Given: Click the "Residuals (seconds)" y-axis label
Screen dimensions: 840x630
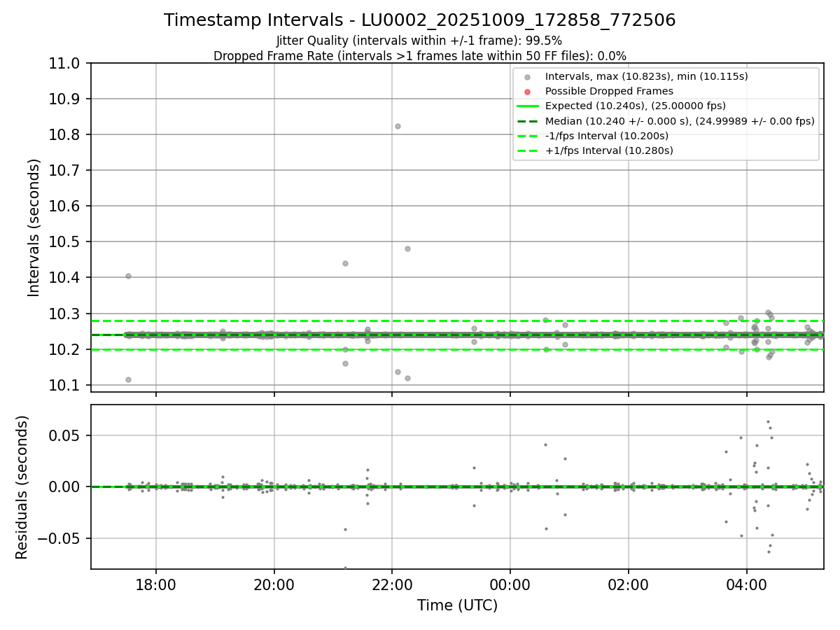Looking at the screenshot, I should pos(22,487).
